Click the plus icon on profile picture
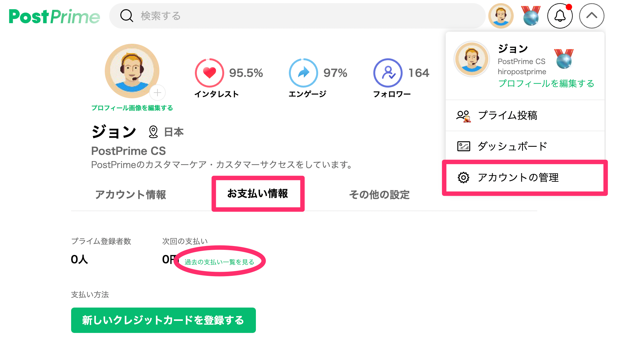621x364 pixels. pos(157,93)
